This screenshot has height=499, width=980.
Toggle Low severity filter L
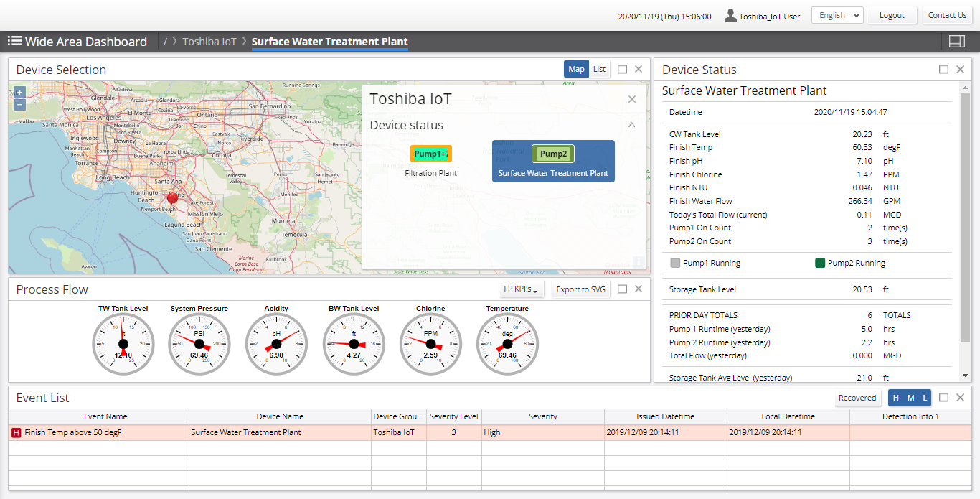click(925, 398)
